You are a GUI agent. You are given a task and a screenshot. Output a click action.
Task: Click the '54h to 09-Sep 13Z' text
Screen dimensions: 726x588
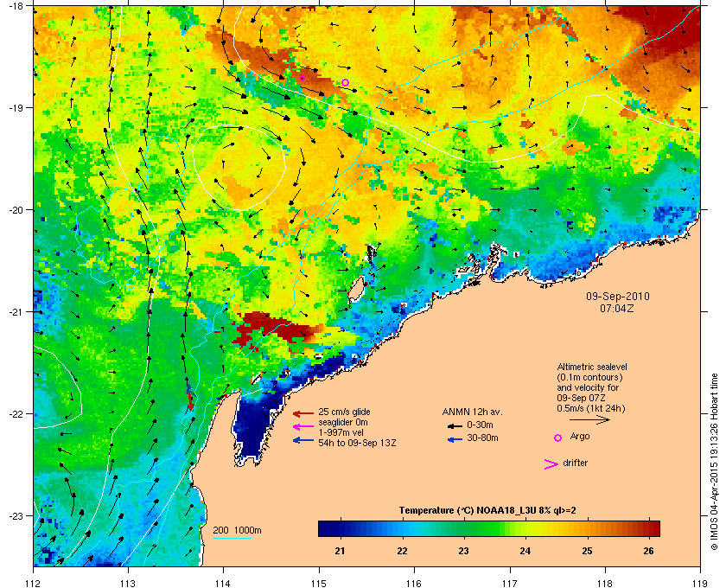tap(357, 443)
